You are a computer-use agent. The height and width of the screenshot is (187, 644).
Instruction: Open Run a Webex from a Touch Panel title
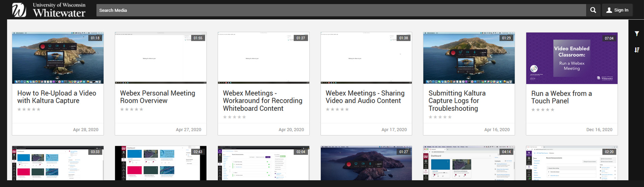point(561,97)
